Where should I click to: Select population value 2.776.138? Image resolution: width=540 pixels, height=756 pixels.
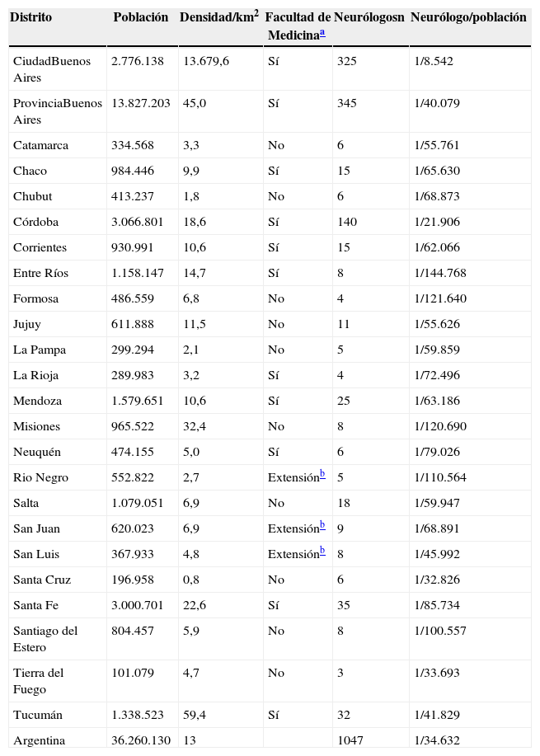[140, 61]
